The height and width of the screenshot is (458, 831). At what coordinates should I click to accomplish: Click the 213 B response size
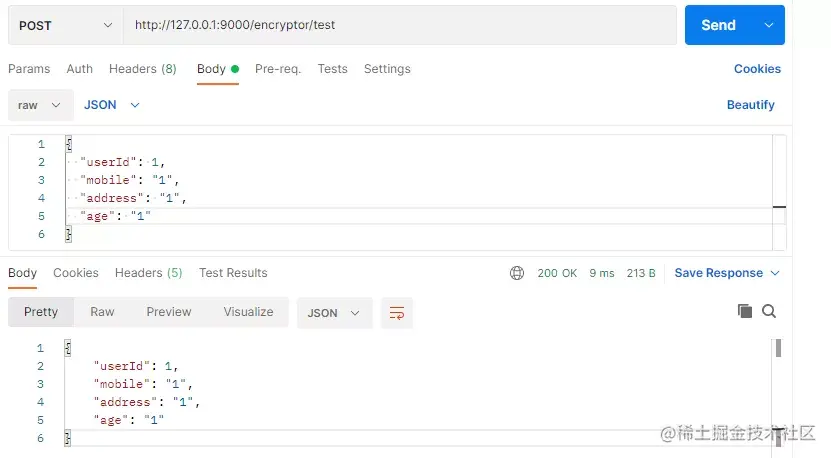tap(641, 273)
